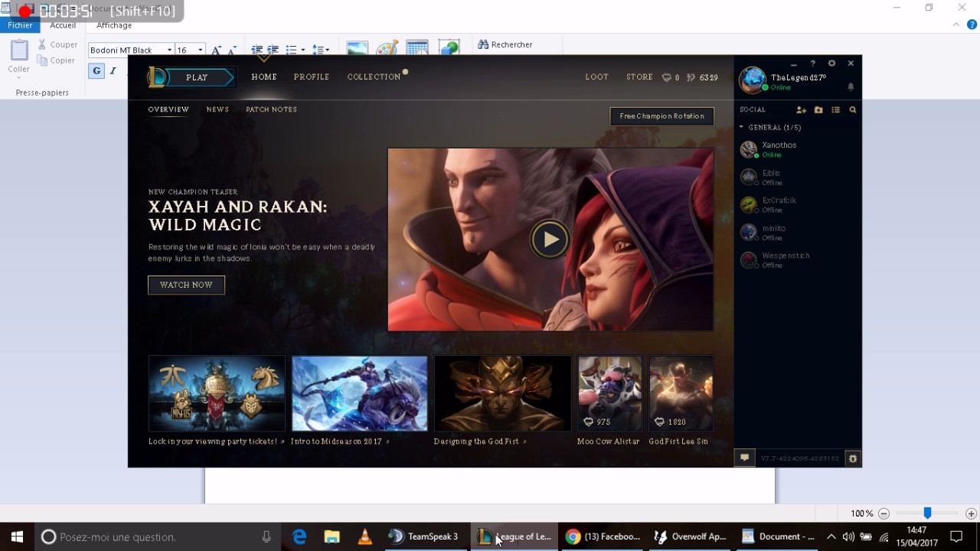Screen dimensions: 980x551
Task: Click the Play button in League client
Action: click(x=197, y=77)
